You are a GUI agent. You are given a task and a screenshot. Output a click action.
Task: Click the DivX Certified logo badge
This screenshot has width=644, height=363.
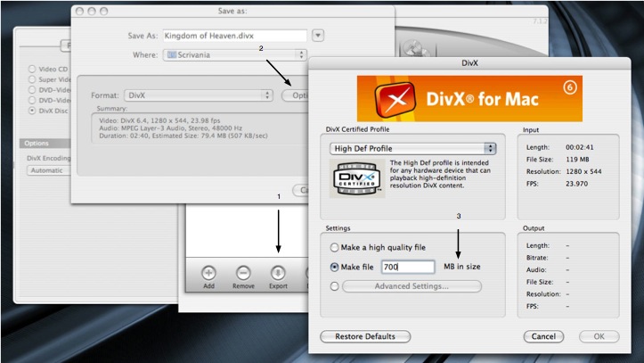[x=357, y=178]
